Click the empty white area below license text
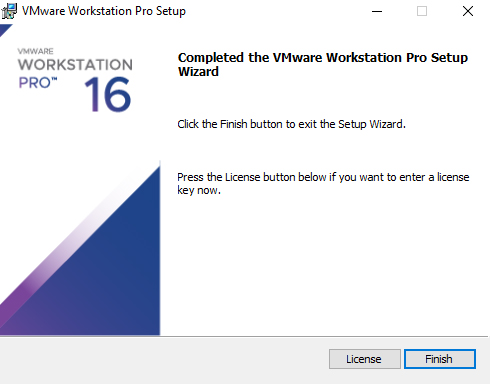Viewport: 490px width, 384px height. (x=323, y=267)
